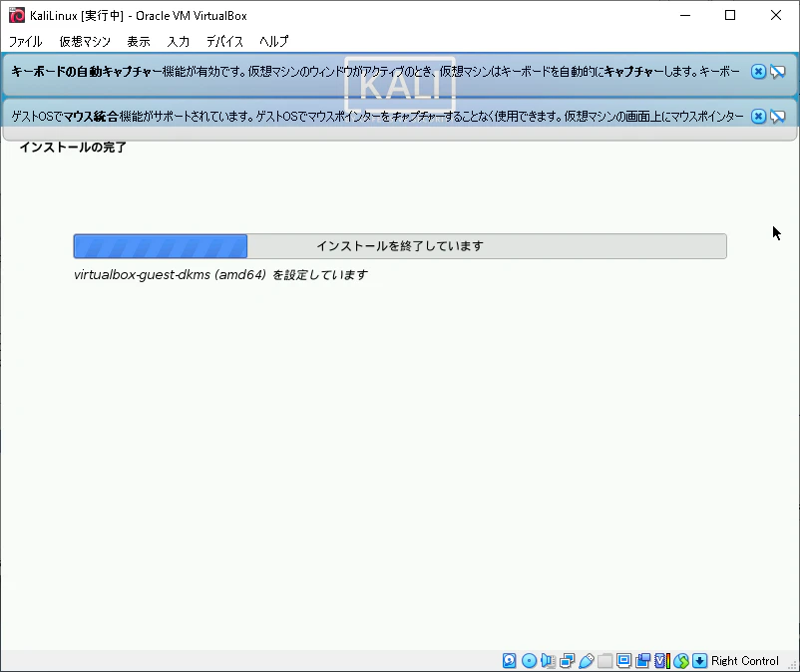Image resolution: width=800 pixels, height=672 pixels.
Task: Open the デバイス menu
Action: (x=224, y=41)
